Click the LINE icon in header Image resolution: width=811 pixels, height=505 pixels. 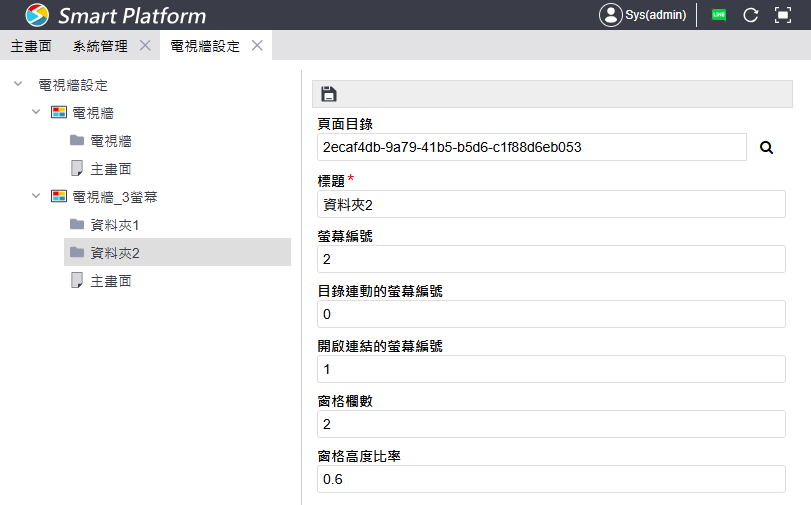click(718, 15)
